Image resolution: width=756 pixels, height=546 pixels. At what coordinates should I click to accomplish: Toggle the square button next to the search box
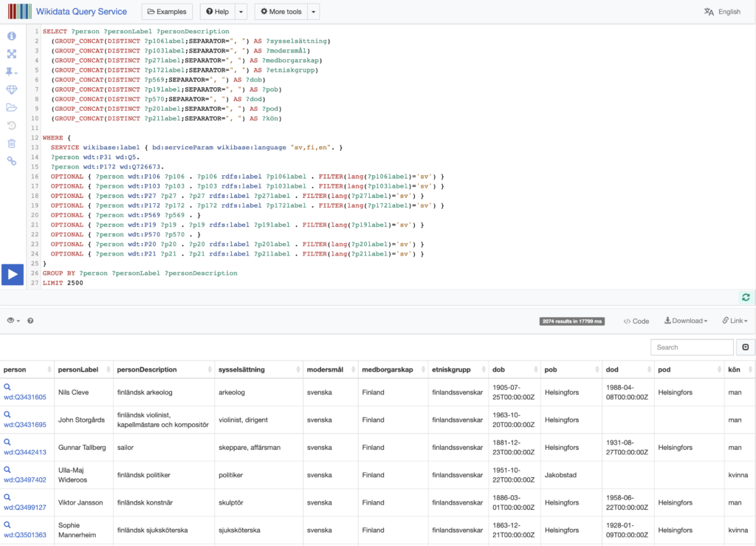745,347
